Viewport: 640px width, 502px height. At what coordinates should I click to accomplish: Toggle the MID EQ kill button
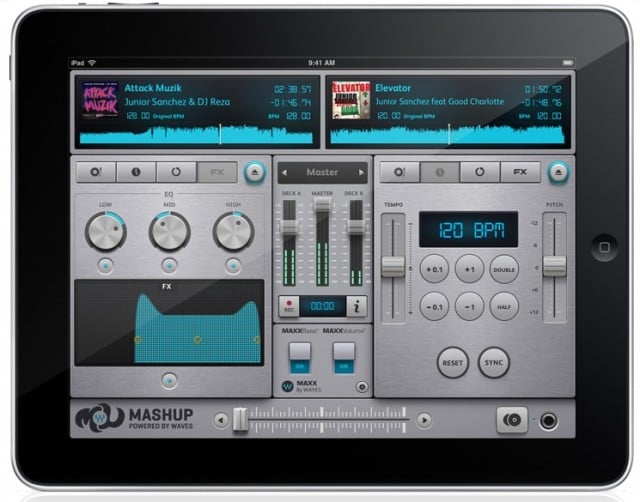coord(169,266)
